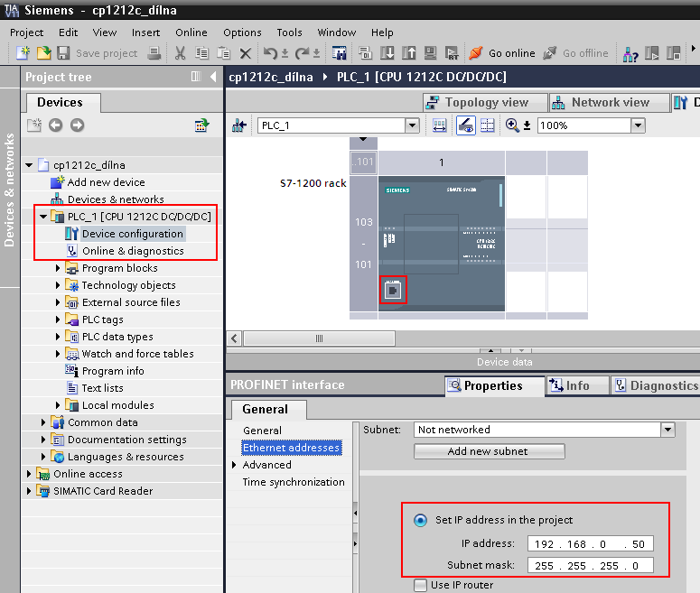This screenshot has width=700, height=593.
Task: Click the Start simulation icon
Action: 430,53
